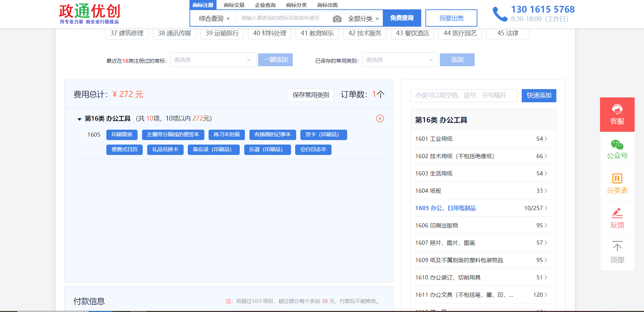Focus the 小类 quick-add input field
The height and width of the screenshot is (312, 644).
[464, 95]
